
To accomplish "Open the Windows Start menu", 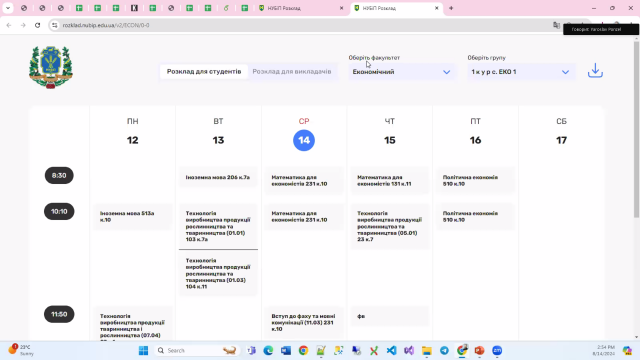I will click(x=143, y=351).
